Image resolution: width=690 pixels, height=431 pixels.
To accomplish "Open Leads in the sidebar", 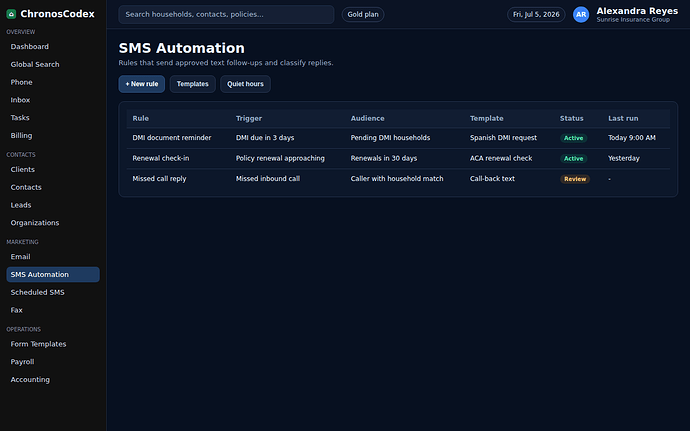I will pos(53,205).
